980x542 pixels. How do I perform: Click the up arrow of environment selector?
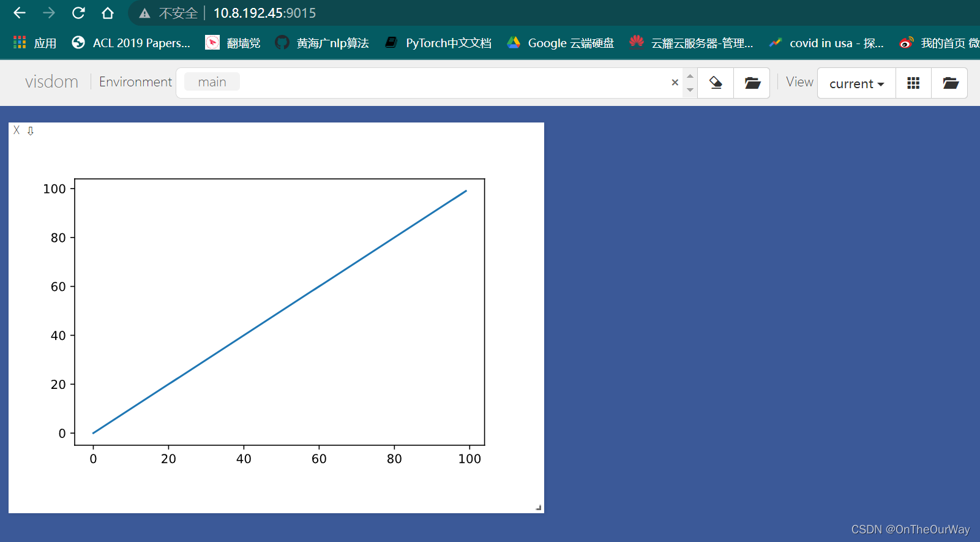[690, 76]
